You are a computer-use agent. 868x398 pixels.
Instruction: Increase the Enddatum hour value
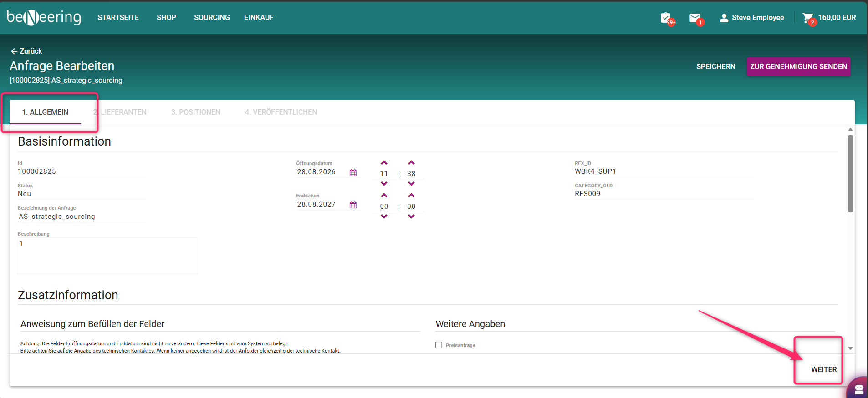pyautogui.click(x=384, y=196)
